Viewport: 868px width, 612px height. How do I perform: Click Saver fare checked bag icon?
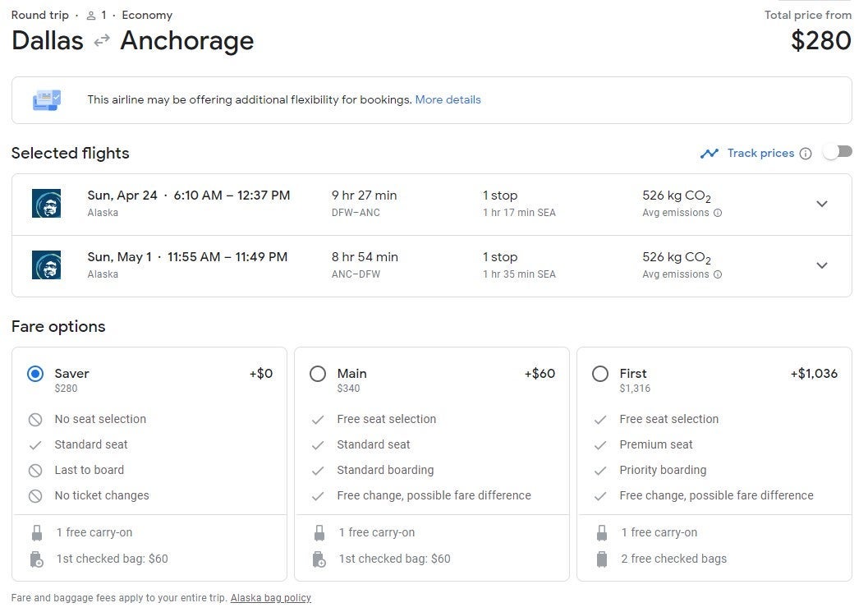[36, 559]
